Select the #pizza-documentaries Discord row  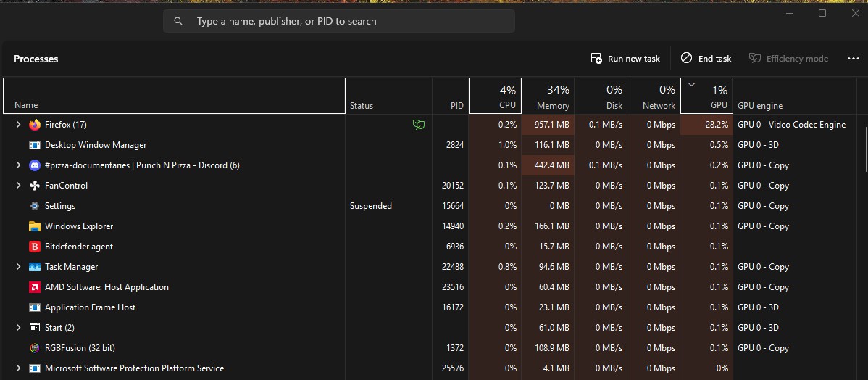pos(142,165)
